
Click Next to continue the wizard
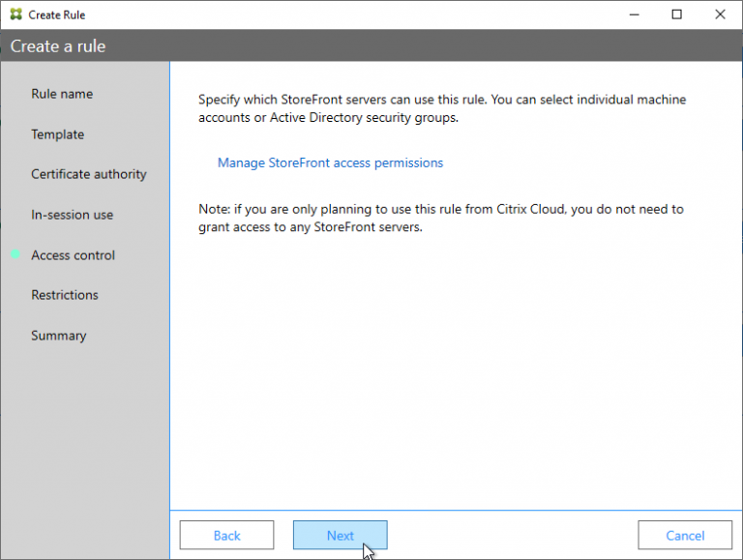(x=340, y=536)
